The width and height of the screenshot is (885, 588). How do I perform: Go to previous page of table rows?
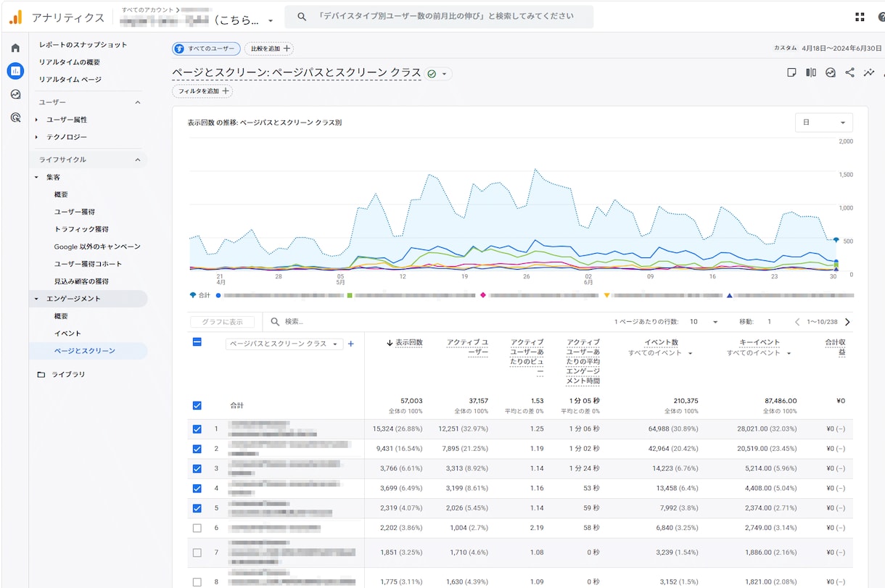tap(797, 322)
